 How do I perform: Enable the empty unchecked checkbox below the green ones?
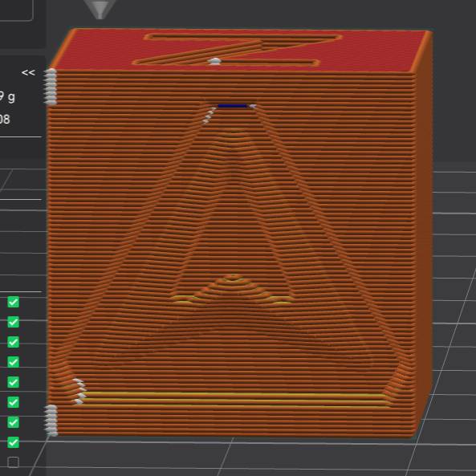coord(13,462)
